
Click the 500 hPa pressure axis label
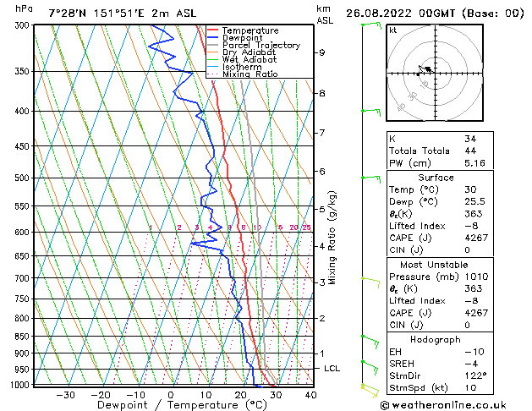24,178
